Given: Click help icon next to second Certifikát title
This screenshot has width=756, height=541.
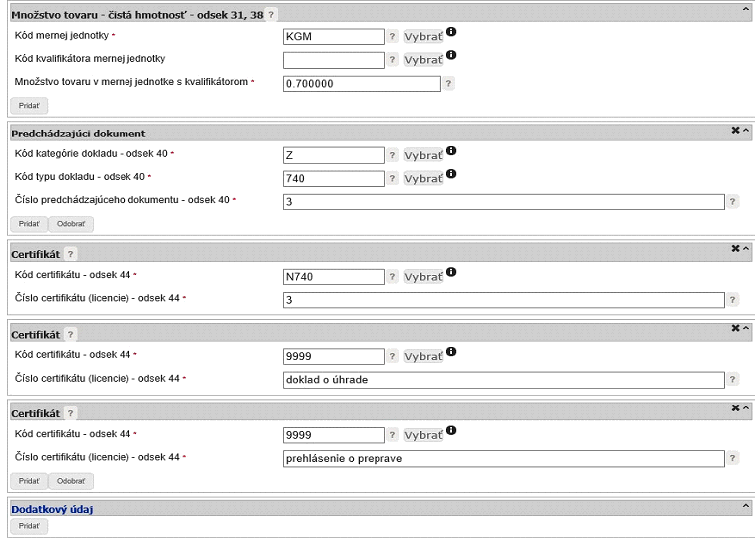Looking at the screenshot, I should 70,334.
